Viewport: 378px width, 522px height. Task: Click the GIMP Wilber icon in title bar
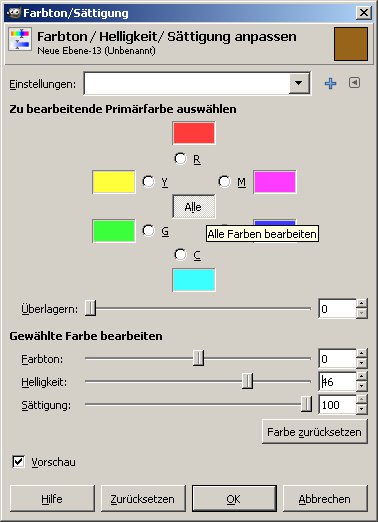click(x=14, y=13)
